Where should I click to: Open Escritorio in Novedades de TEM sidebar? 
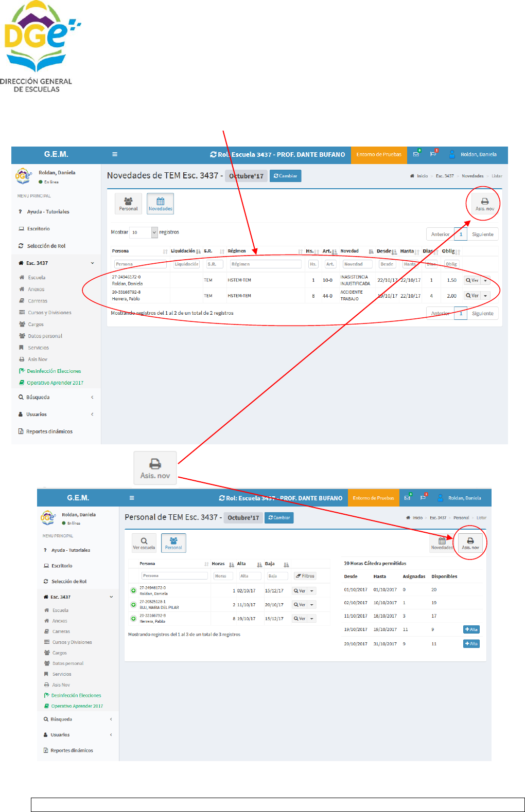point(39,229)
